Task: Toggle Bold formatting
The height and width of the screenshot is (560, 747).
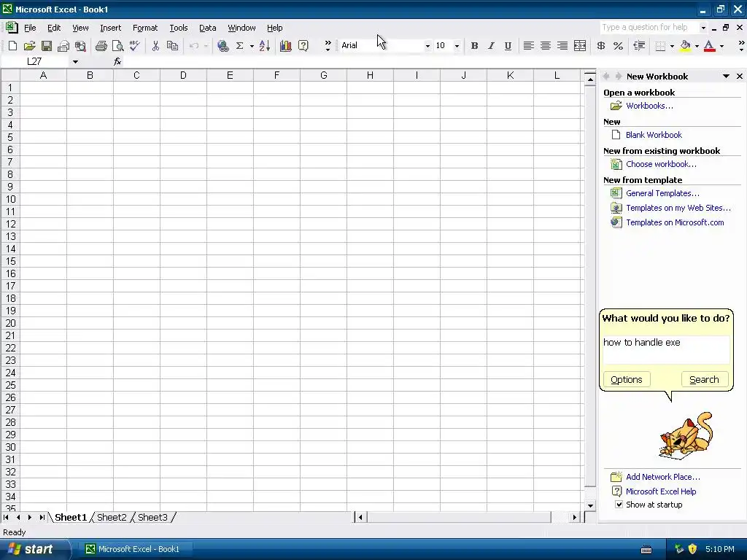Action: [474, 46]
